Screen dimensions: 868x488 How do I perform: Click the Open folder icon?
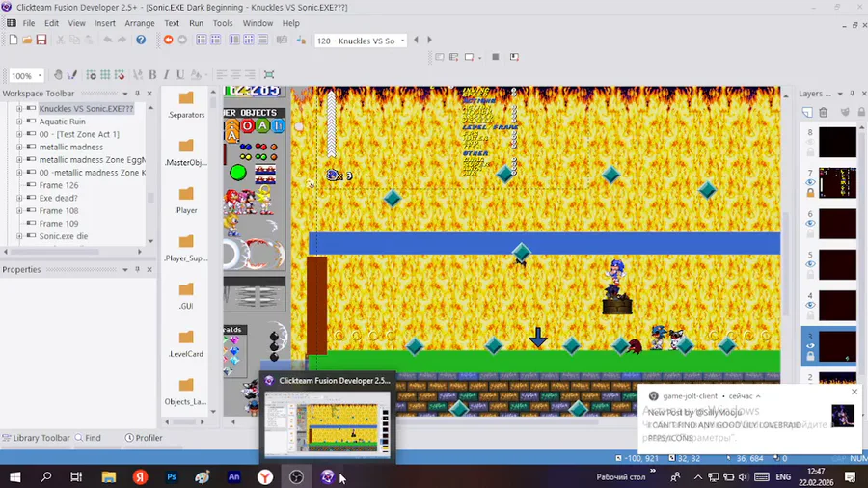(27, 40)
